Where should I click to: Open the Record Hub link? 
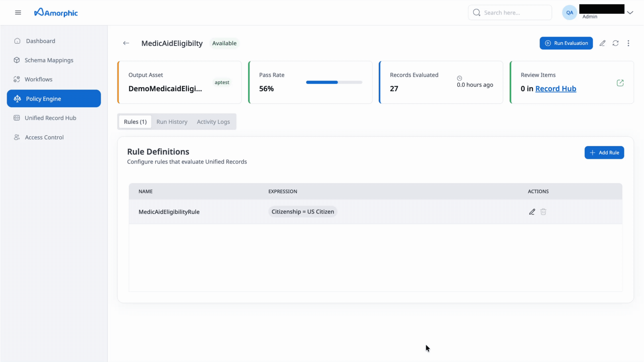(555, 89)
